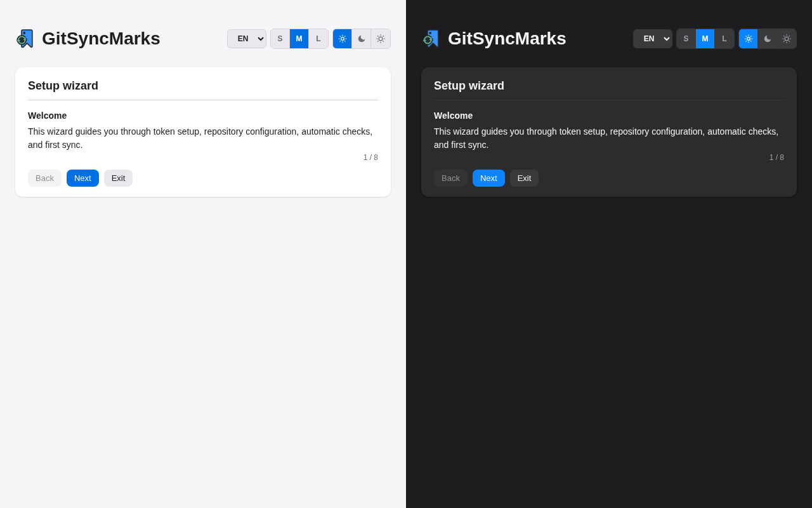Open the EN language dropdown in dark panel
Viewport: 812px width, 508px height.
tap(652, 39)
